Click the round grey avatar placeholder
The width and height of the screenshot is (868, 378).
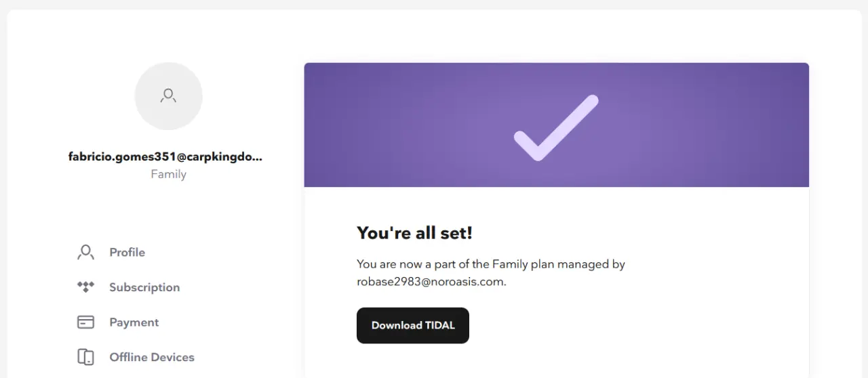coord(169,96)
